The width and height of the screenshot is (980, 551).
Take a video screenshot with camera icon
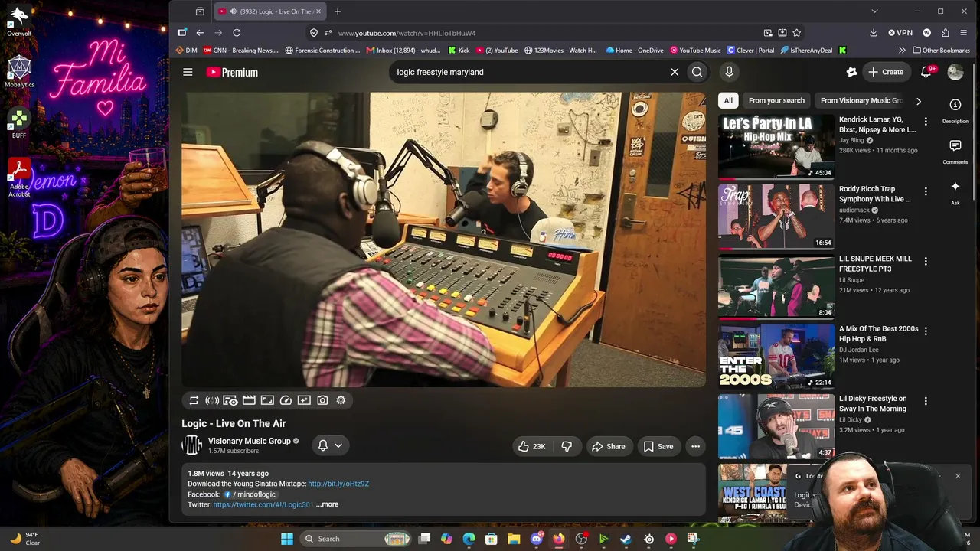coord(322,400)
